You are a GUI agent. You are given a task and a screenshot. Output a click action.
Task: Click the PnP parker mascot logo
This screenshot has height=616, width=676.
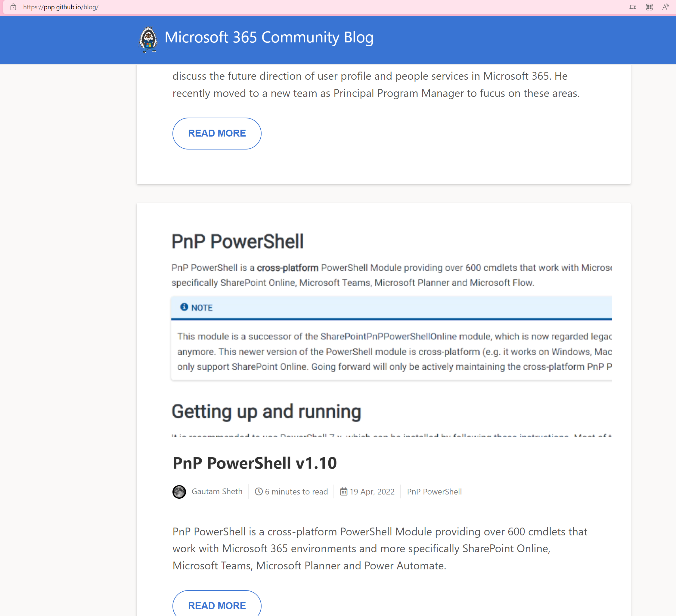148,39
